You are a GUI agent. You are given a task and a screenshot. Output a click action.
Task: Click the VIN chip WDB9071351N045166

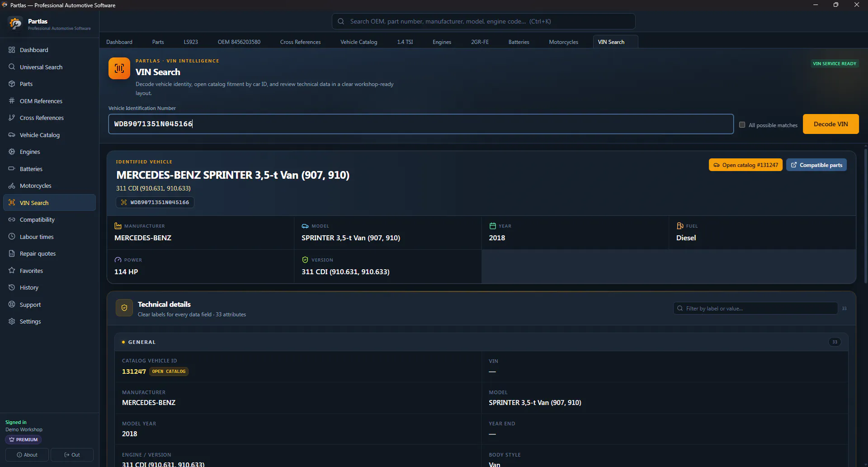155,202
